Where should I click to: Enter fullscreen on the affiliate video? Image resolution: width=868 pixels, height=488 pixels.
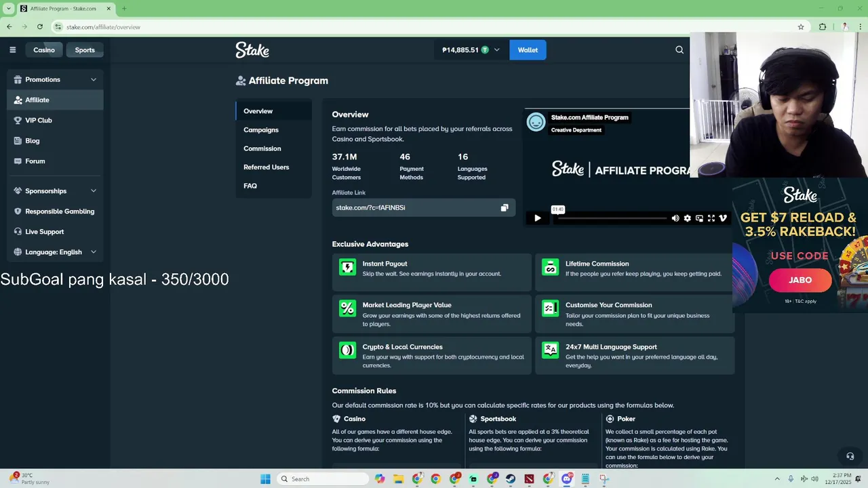711,218
